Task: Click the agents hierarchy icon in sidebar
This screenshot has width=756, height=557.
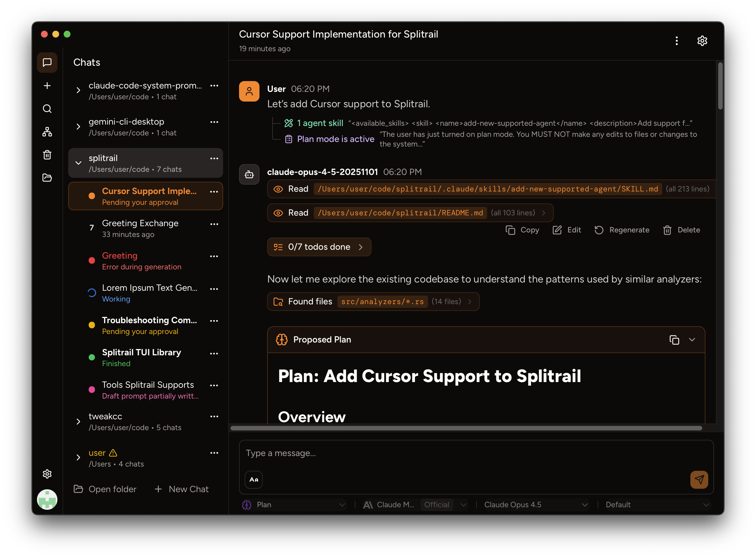Action: pos(47,132)
